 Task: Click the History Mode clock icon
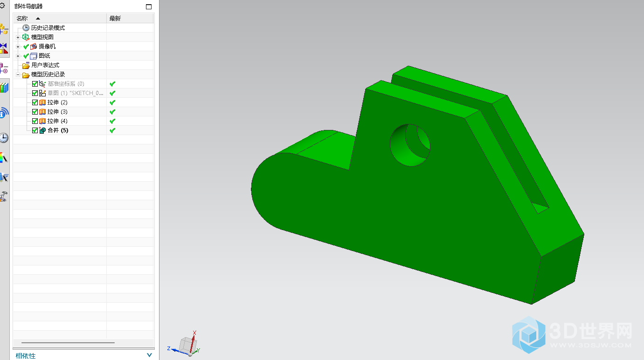26,28
